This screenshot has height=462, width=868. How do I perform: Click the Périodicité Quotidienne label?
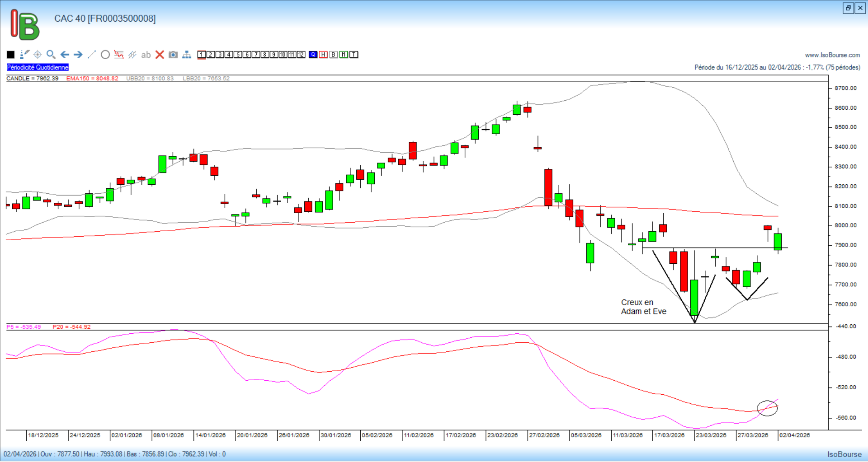[38, 67]
